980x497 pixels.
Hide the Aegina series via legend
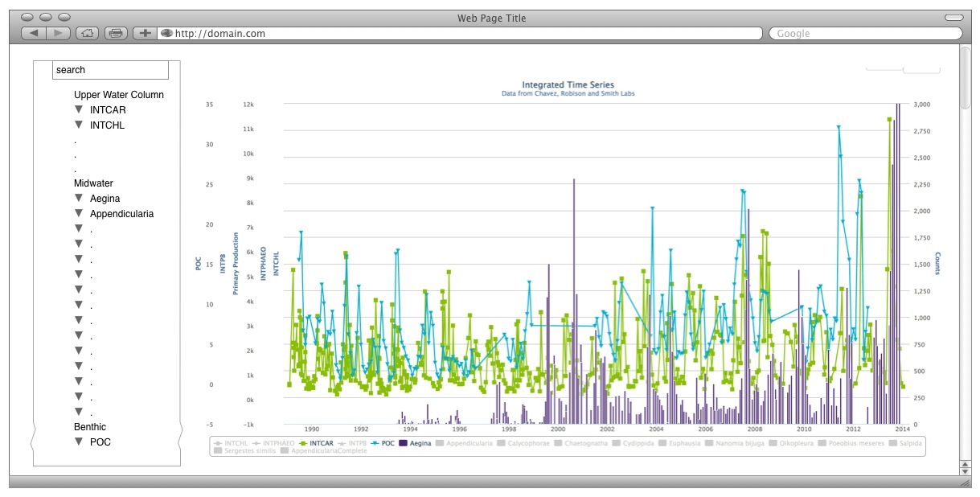click(415, 443)
